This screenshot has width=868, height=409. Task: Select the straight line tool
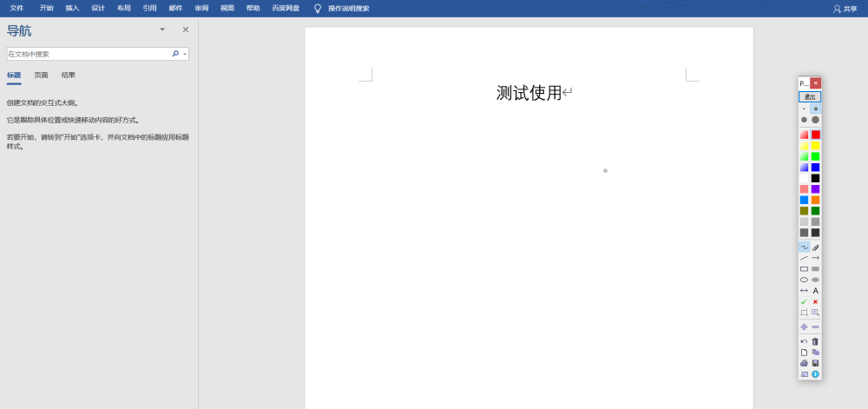(804, 258)
